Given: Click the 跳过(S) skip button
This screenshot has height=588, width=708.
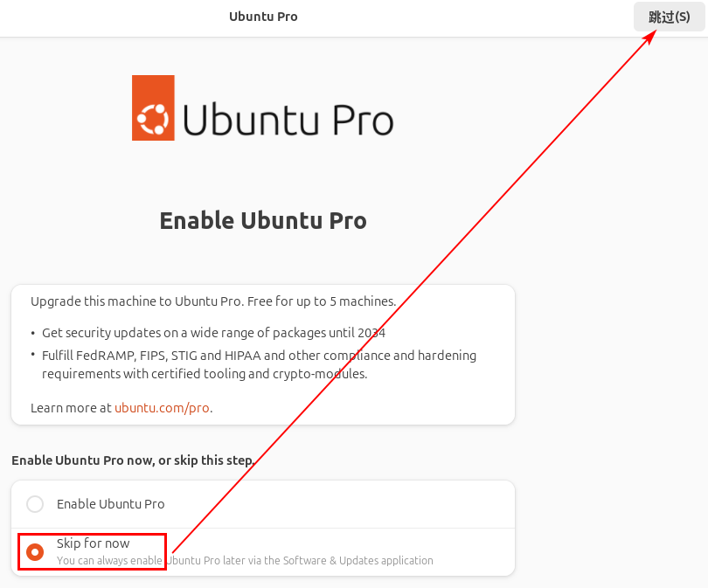Looking at the screenshot, I should point(669,17).
